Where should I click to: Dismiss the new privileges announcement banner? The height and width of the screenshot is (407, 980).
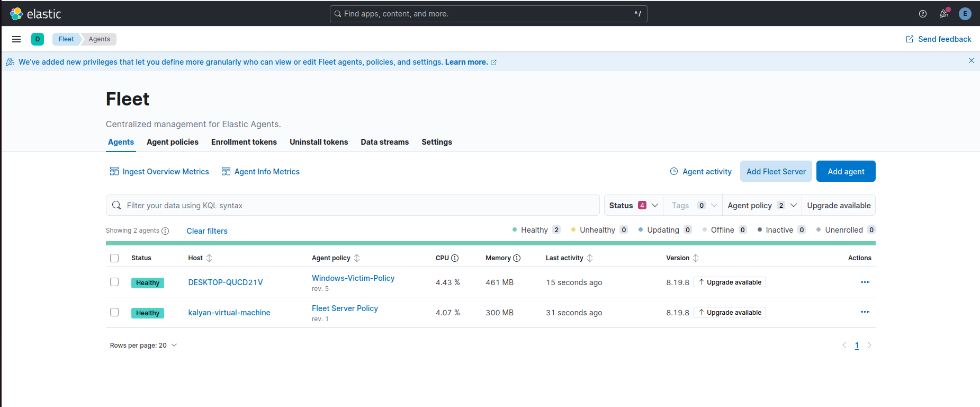[971, 61]
